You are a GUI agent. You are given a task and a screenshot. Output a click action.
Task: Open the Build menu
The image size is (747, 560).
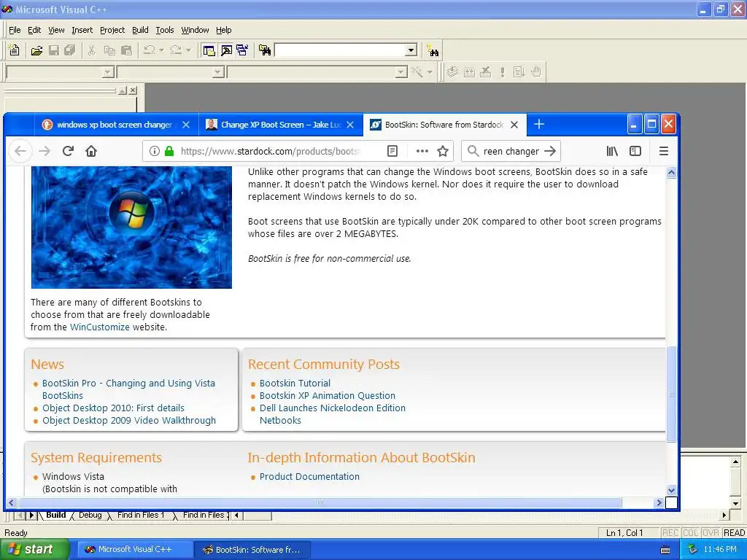[x=140, y=30]
